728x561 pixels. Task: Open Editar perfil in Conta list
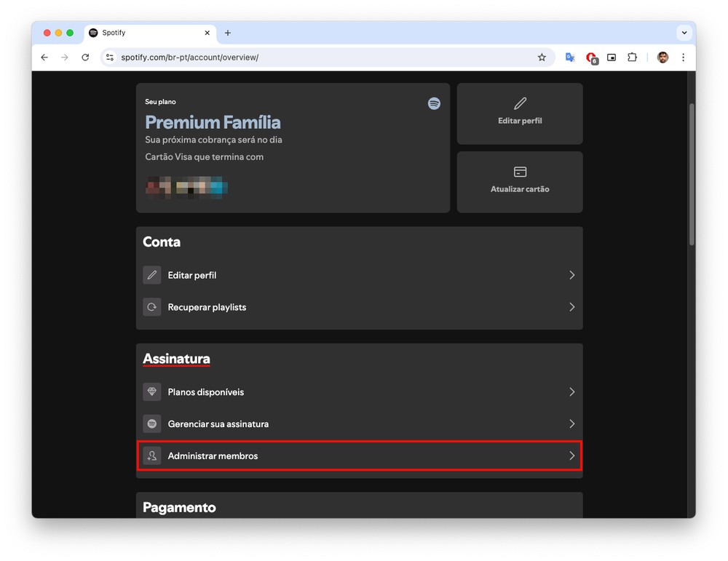tap(360, 275)
